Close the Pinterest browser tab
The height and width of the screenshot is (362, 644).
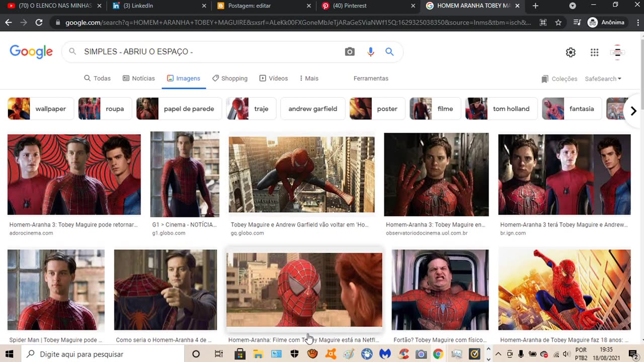pyautogui.click(x=413, y=6)
